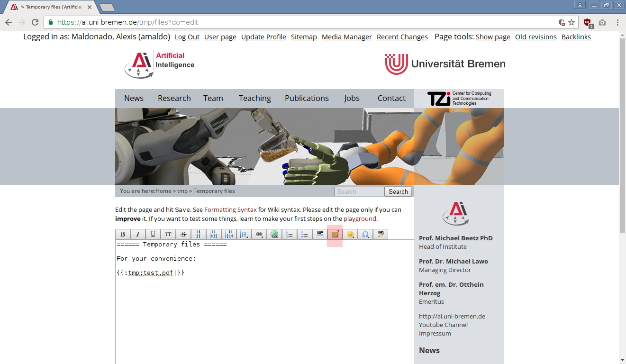The height and width of the screenshot is (364, 626).
Task: Open the uBlock Origin extension
Action: click(x=588, y=22)
